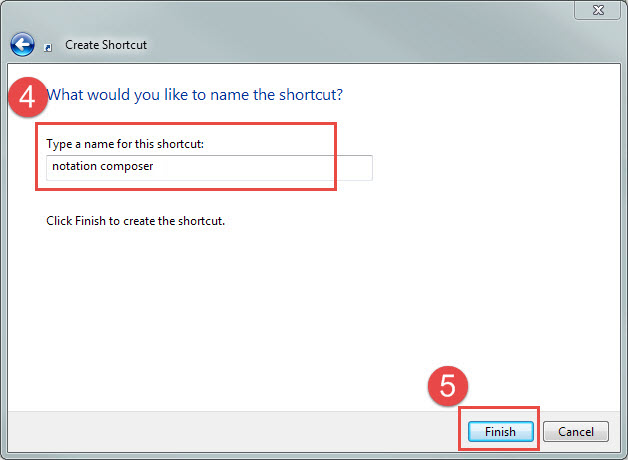Click the word "Finish" in the instruction sentence
This screenshot has height=460, width=628.
point(92,220)
